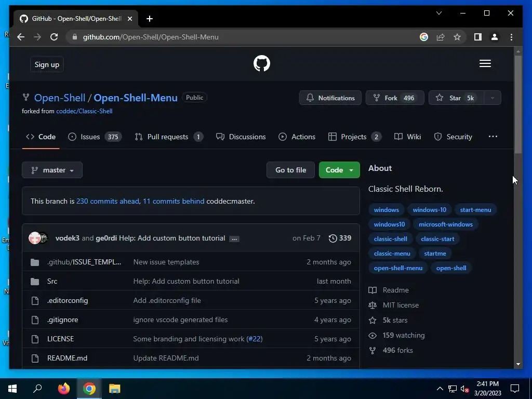
Task: Click the Google icon in address bar
Action: 424,37
